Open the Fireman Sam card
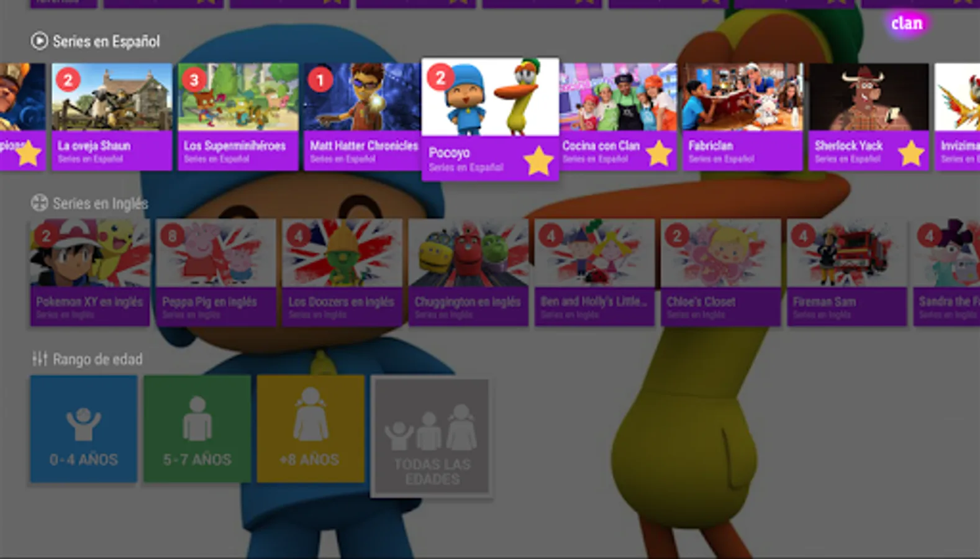Image resolution: width=980 pixels, height=559 pixels. tap(846, 272)
